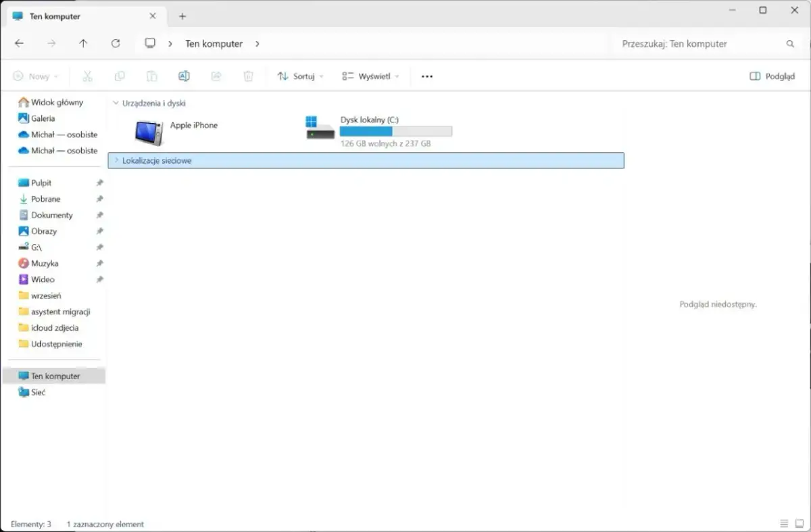Switch to details list view in status bar

click(784, 524)
